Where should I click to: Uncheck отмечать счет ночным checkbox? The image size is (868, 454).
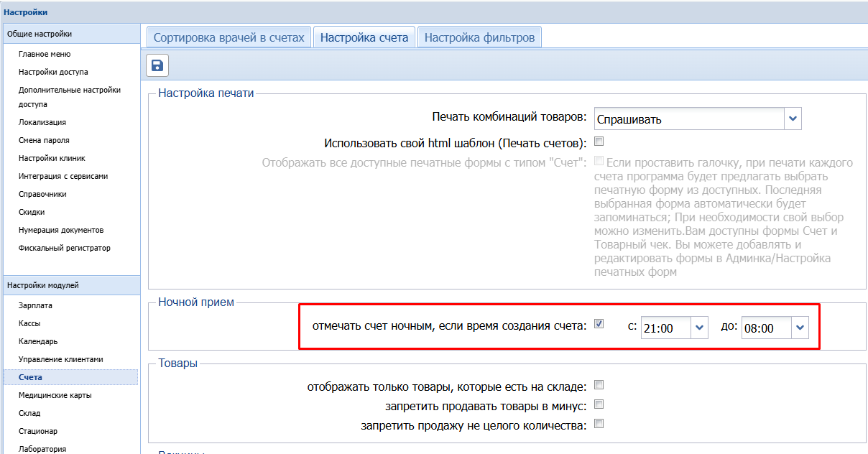pyautogui.click(x=599, y=324)
